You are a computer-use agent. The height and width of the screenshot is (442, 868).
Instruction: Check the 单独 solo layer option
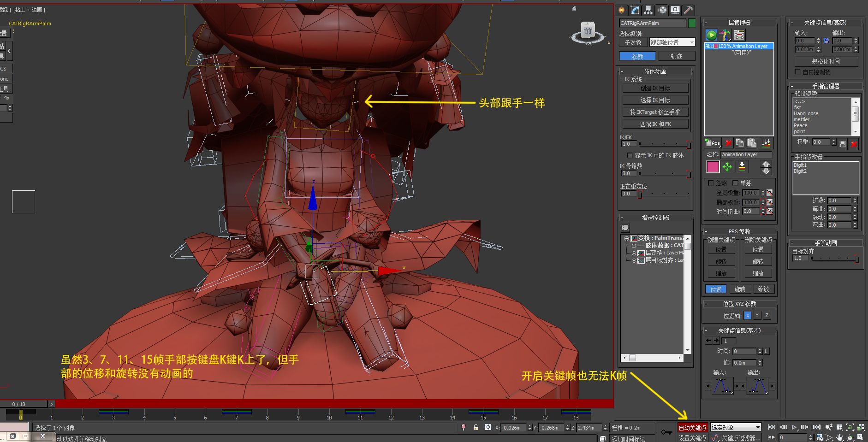(735, 183)
